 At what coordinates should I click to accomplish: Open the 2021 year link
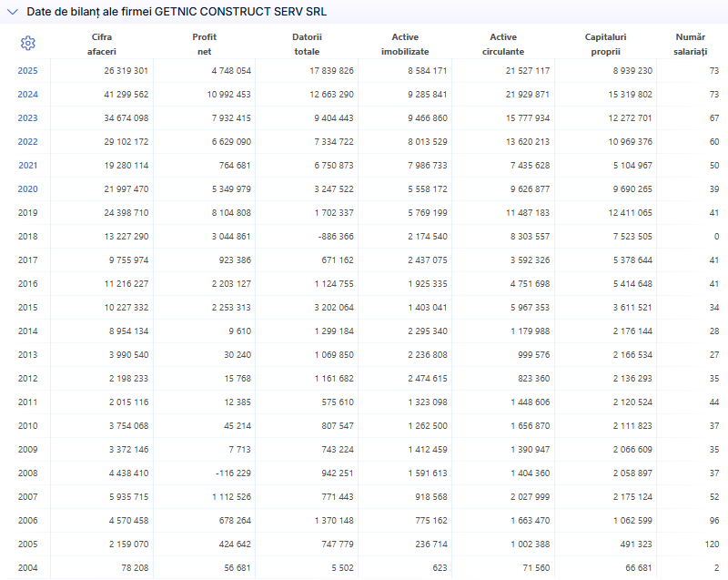(28, 166)
